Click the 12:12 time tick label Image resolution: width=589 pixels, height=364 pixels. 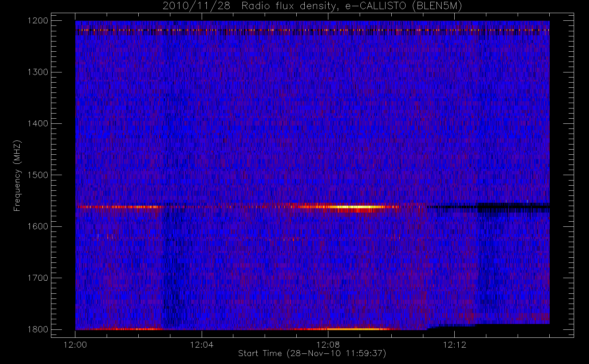(x=454, y=345)
